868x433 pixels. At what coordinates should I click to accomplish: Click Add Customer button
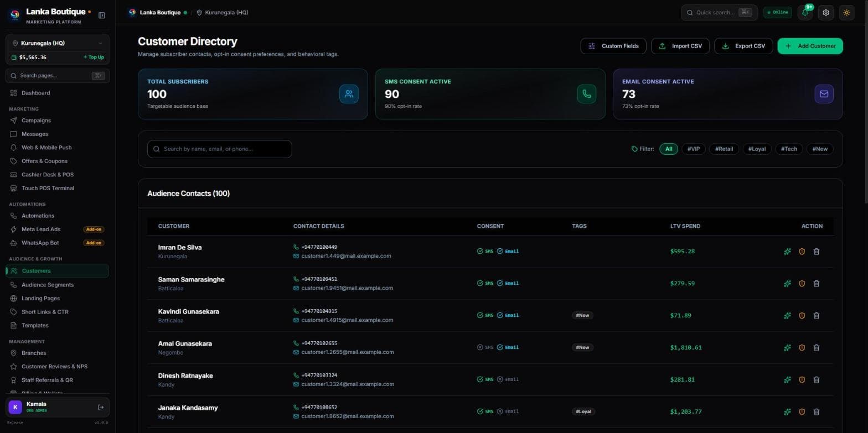tap(810, 46)
